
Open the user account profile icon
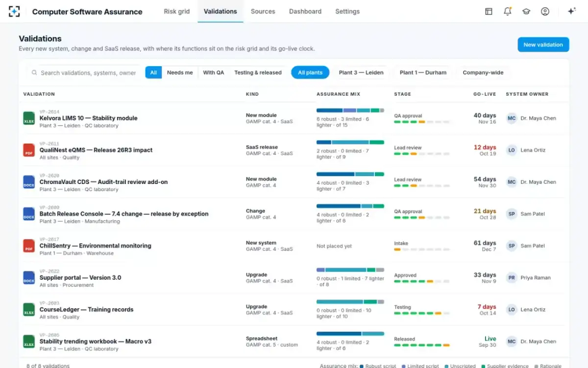pyautogui.click(x=545, y=11)
